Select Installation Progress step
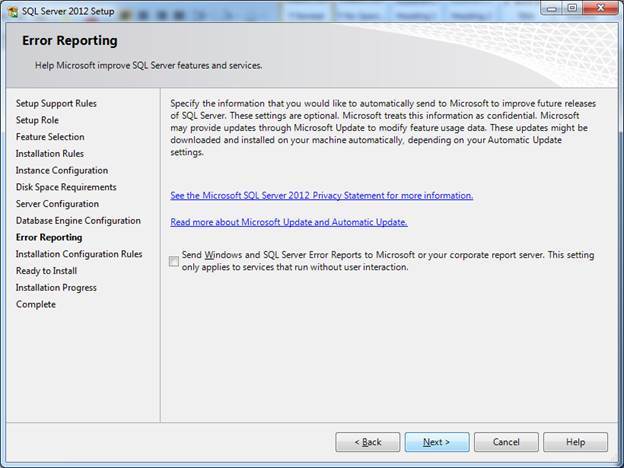The image size is (624, 468). click(56, 287)
